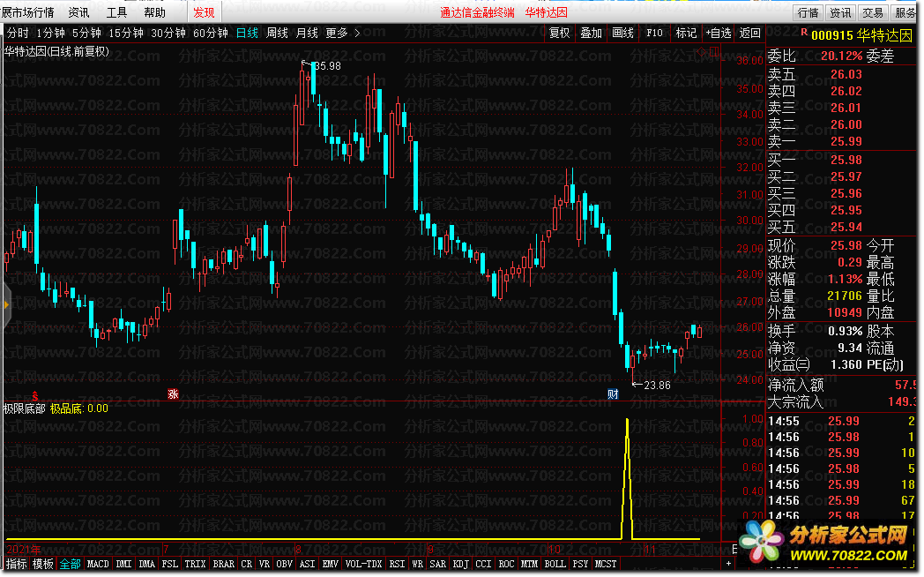The width and height of the screenshot is (924, 577).
Task: Click the 涨 marker under the chart
Action: [173, 393]
